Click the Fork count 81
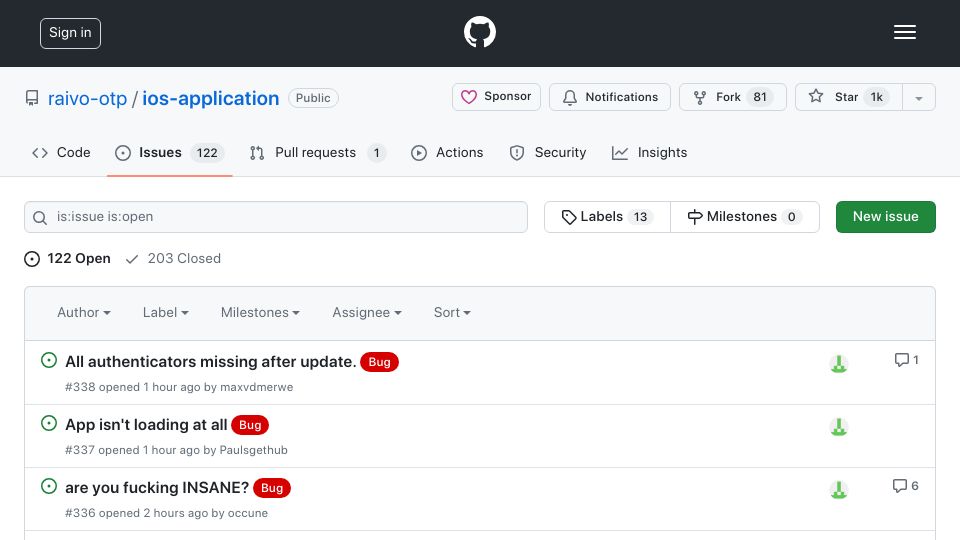The image size is (960, 540). [x=760, y=97]
